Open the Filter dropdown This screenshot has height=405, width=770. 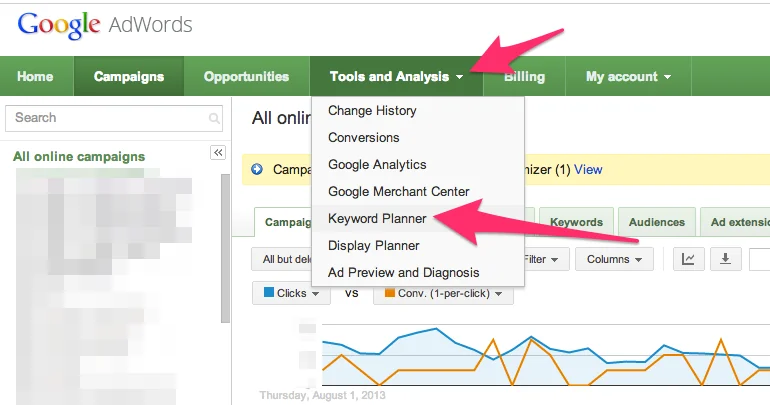point(545,259)
